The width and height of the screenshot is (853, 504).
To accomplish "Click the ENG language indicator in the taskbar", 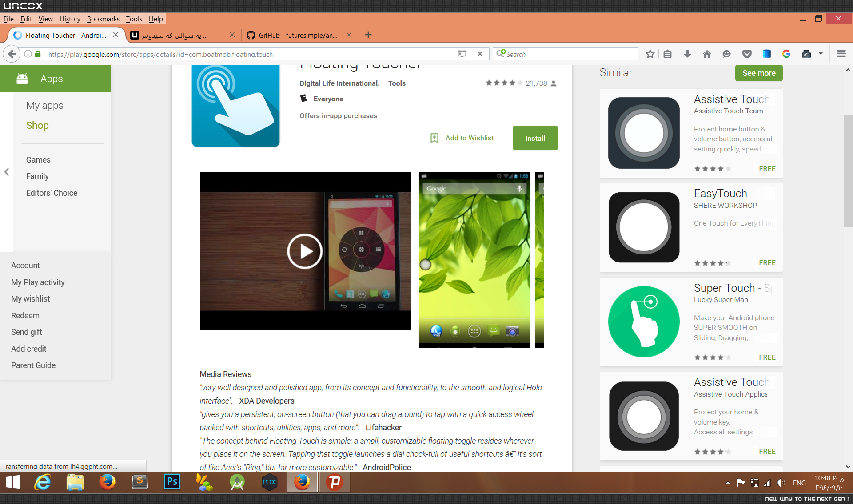I will (x=799, y=483).
